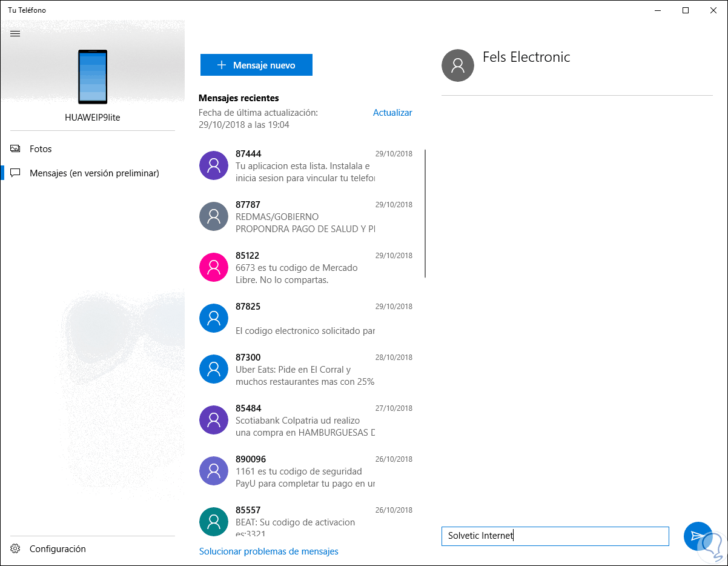Image resolution: width=728 pixels, height=566 pixels.
Task: Open the conversation from 87787
Action: 305,216
